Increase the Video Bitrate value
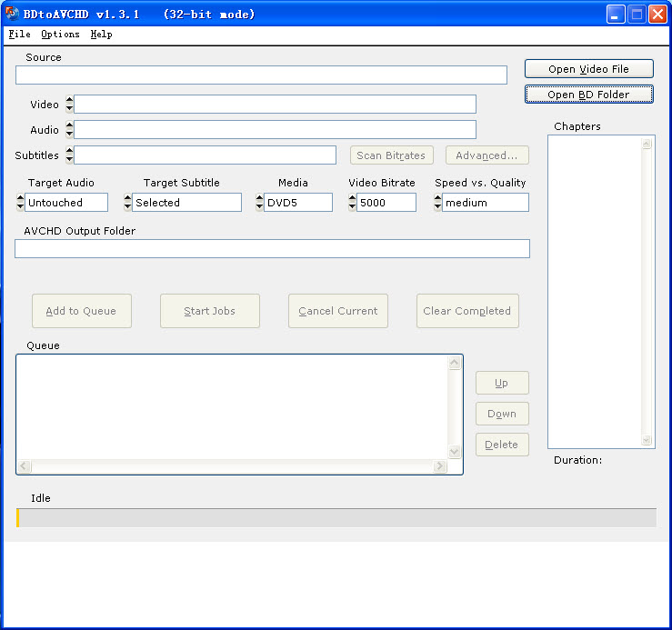The width and height of the screenshot is (672, 630). tap(352, 198)
